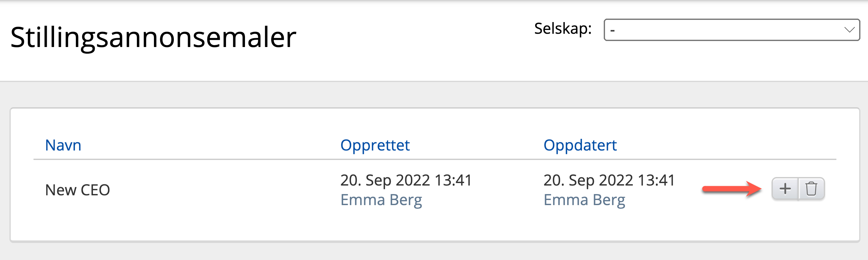This screenshot has width=868, height=260.
Task: Open the New CEO template name
Action: coord(77,190)
